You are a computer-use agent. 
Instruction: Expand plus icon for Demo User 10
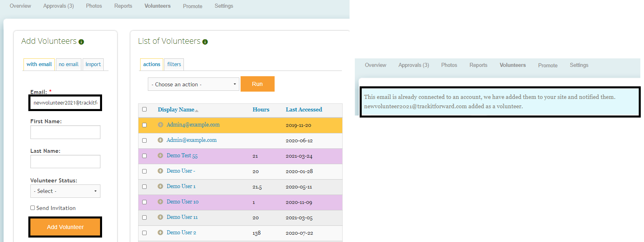click(x=160, y=202)
